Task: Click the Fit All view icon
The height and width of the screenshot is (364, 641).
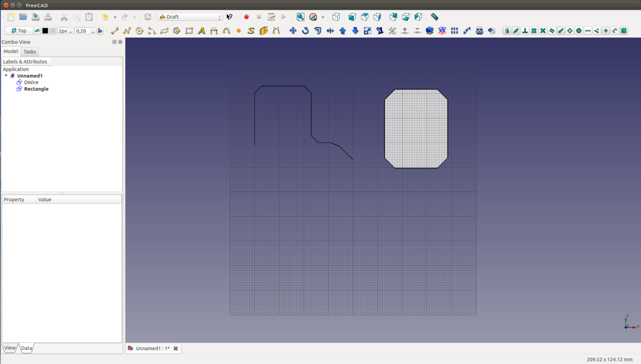Action: (x=301, y=17)
